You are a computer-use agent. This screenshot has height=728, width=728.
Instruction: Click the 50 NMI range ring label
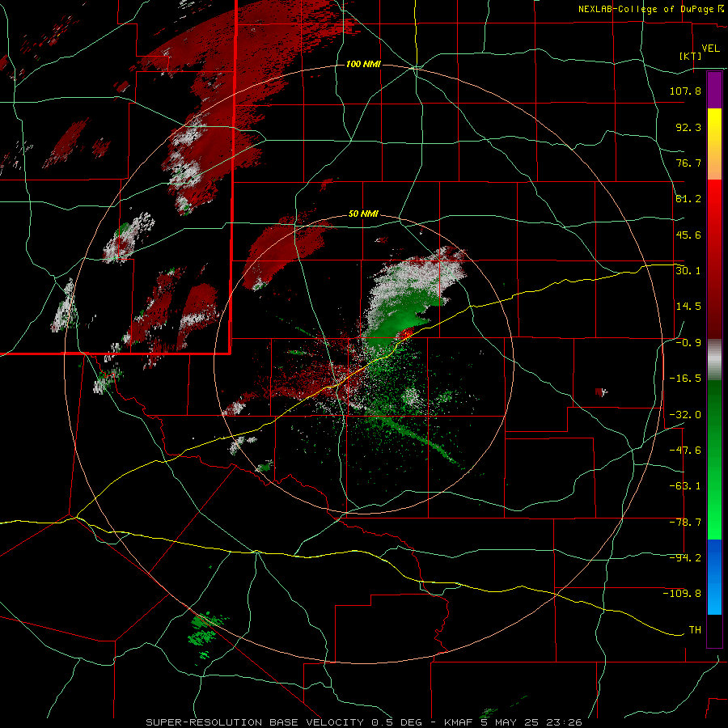363,214
